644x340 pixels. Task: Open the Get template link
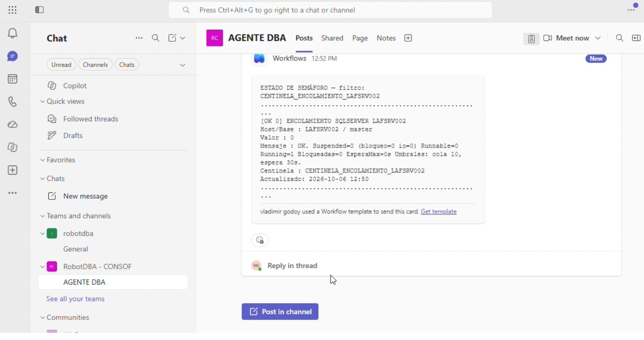tap(439, 212)
